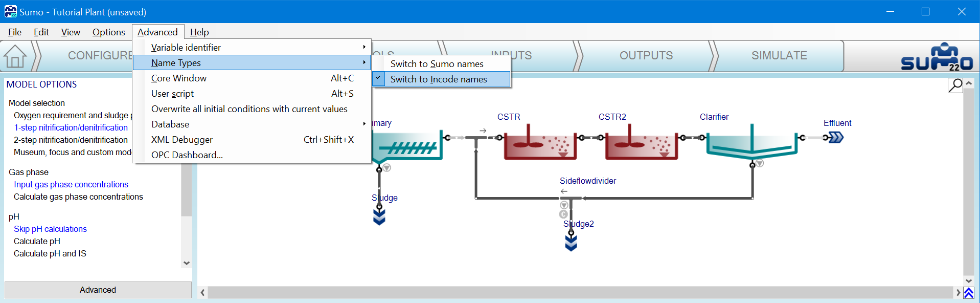The height and width of the screenshot is (303, 980).
Task: Click the horizontal canvas scrollbar
Action: pos(580,292)
